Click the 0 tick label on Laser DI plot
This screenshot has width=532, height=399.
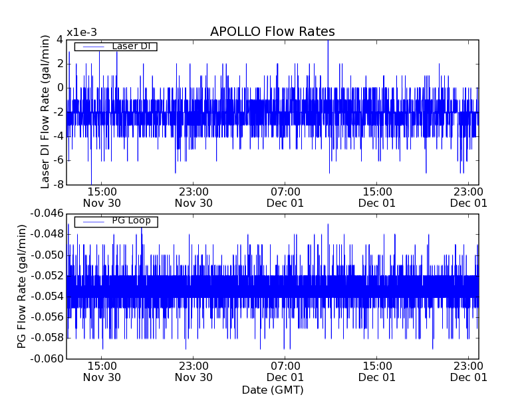60,88
